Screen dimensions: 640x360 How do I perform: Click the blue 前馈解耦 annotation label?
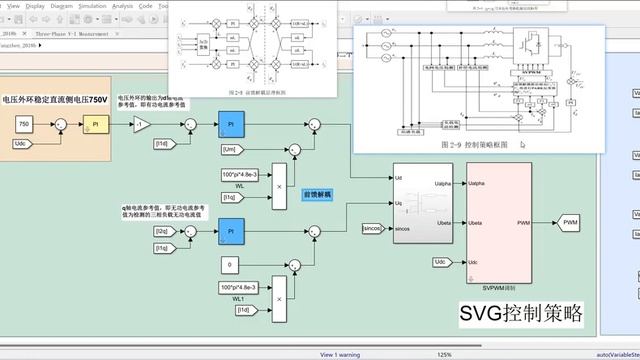coord(318,195)
